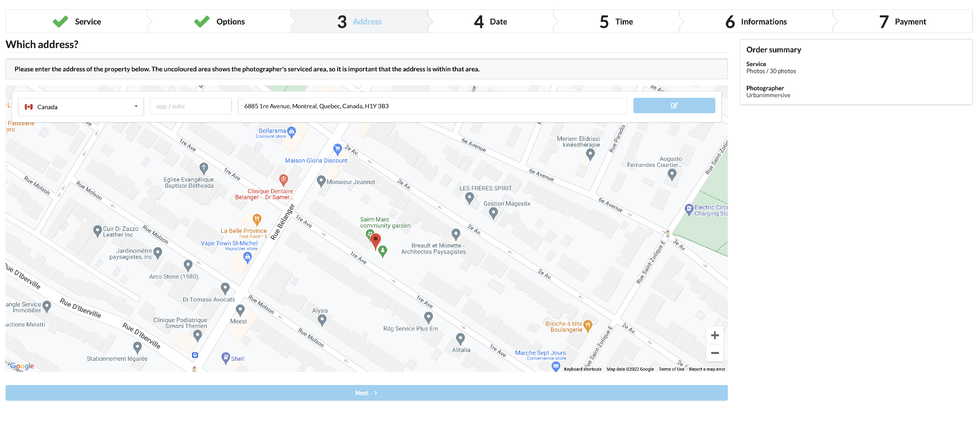Go to the completed Service step
The height and width of the screenshot is (422, 980).
[77, 22]
